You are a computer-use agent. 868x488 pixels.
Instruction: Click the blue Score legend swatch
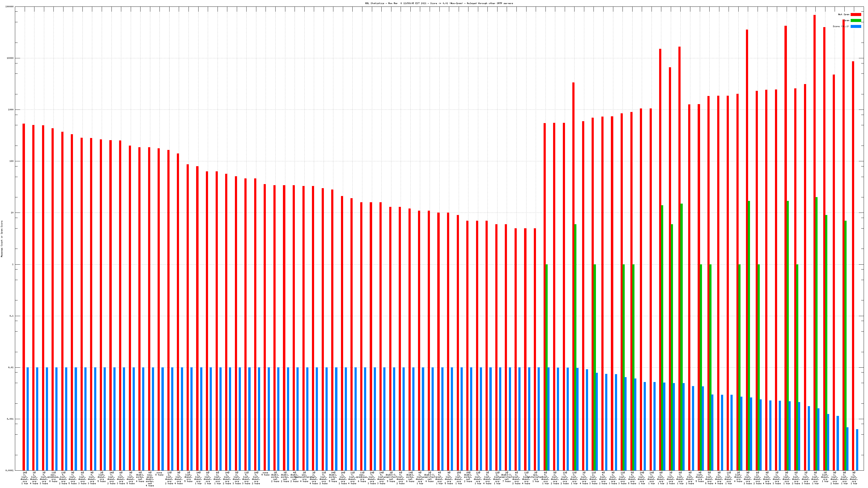(x=856, y=26)
